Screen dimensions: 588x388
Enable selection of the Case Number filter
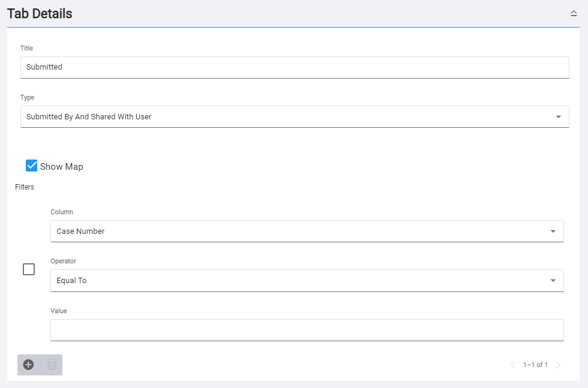(x=28, y=269)
